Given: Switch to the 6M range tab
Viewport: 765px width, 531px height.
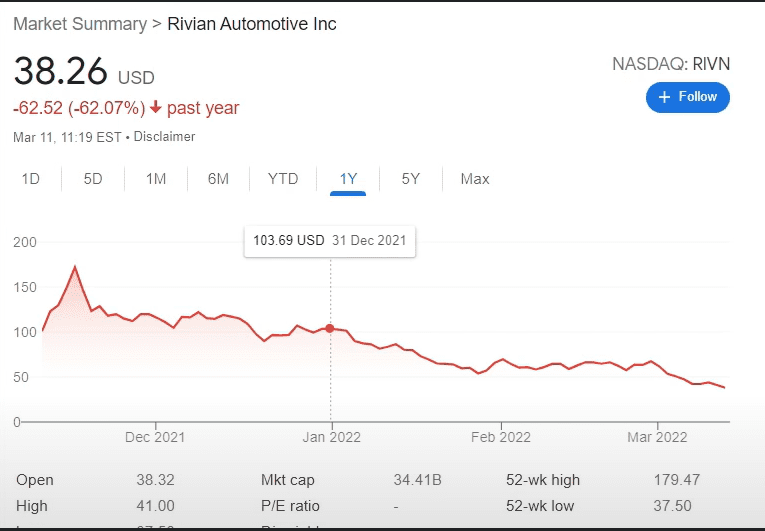Looking at the screenshot, I should (218, 179).
